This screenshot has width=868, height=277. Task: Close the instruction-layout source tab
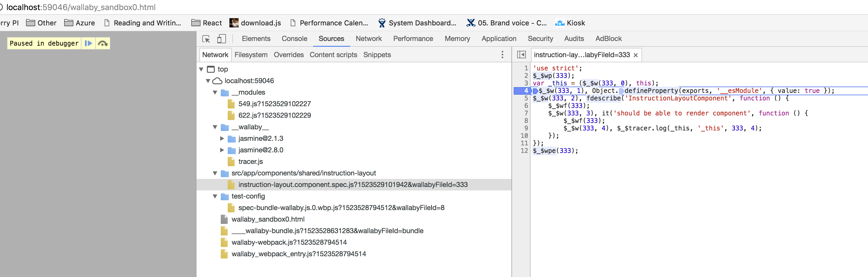635,55
